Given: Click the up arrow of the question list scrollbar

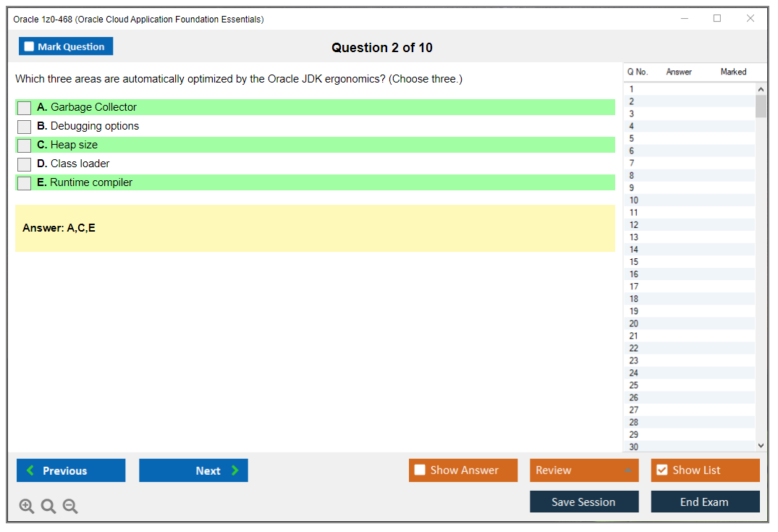Looking at the screenshot, I should 761,88.
